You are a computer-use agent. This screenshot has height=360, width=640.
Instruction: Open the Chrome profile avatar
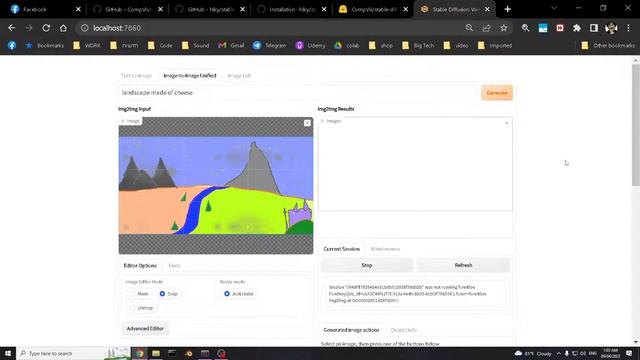coord(611,28)
